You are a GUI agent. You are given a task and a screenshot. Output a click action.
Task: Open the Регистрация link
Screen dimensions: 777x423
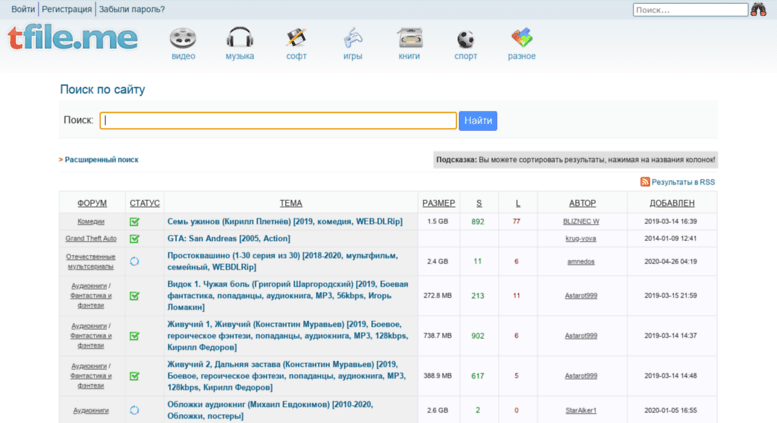click(x=67, y=9)
